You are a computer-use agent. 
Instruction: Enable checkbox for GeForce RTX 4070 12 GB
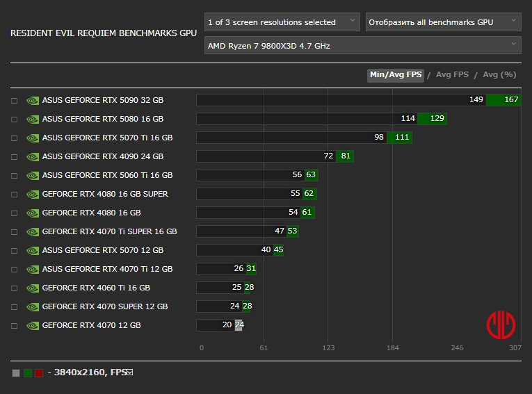(14, 326)
